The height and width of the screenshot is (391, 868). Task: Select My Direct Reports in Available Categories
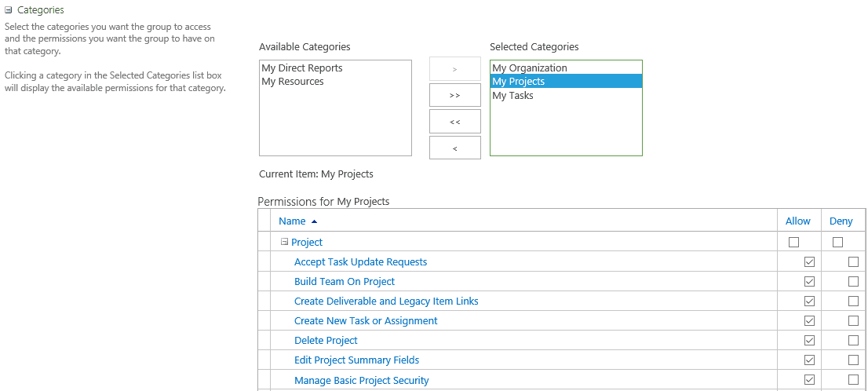click(301, 68)
